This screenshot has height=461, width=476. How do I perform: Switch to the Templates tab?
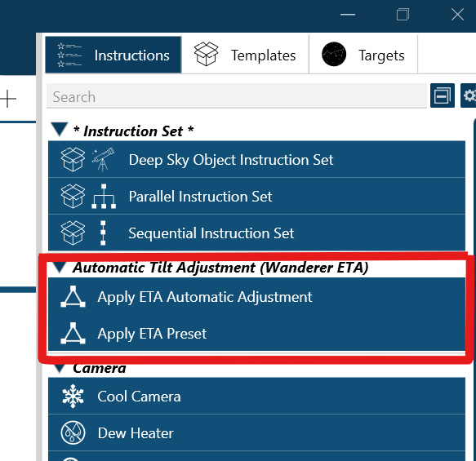tap(245, 55)
